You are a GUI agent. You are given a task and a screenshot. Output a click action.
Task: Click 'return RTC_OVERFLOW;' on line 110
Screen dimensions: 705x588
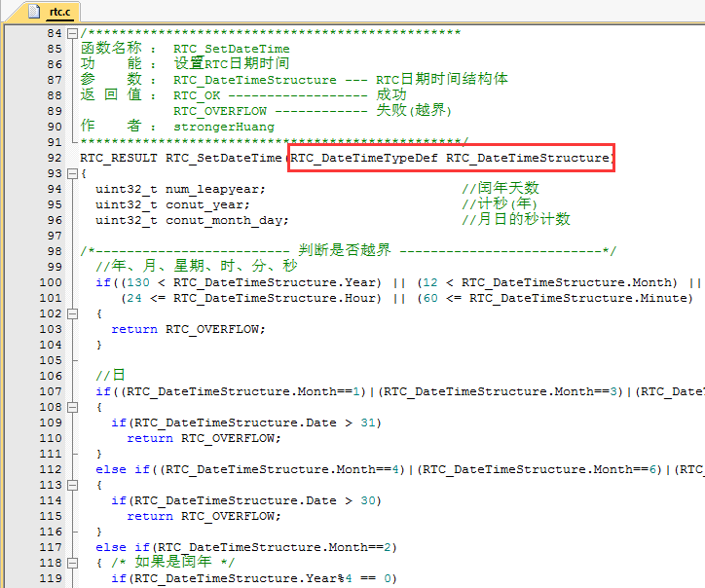pos(204,438)
